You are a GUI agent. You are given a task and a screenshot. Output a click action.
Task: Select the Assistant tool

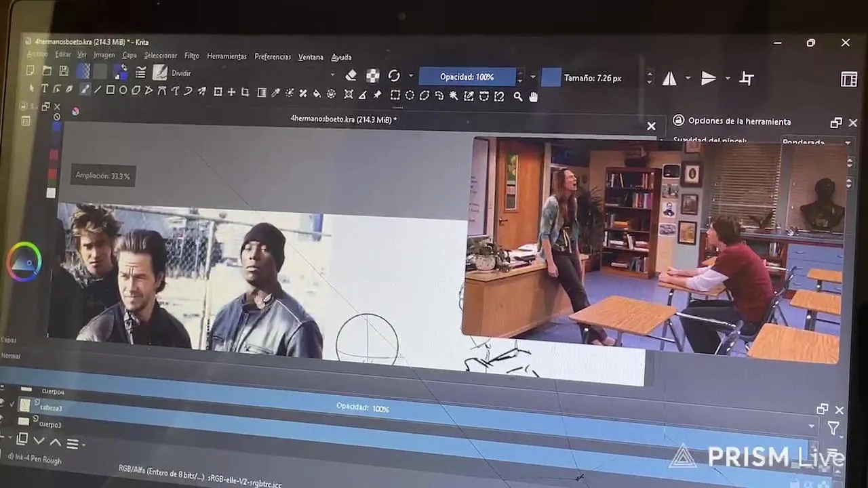[x=349, y=94]
